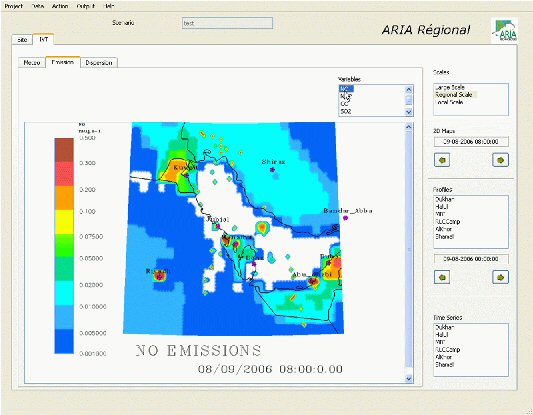The image size is (533, 415).
Task: Advance to next 2D Maps time step
Action: [500, 160]
